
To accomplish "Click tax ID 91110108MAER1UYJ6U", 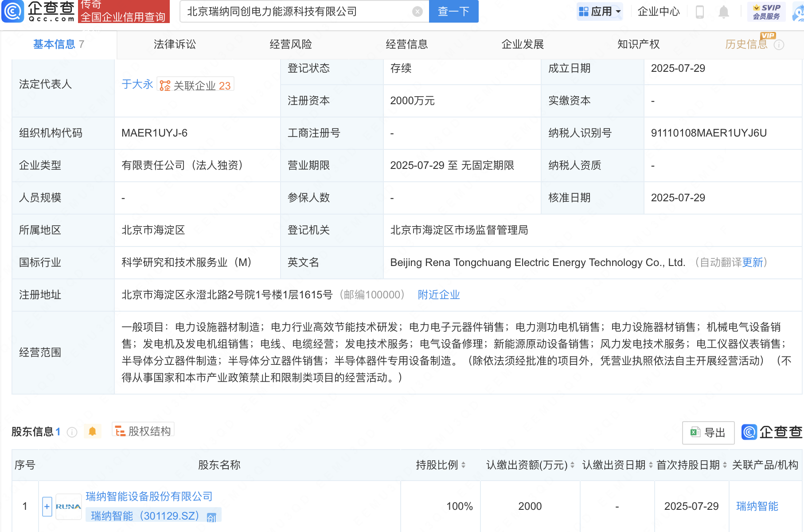I will pos(709,133).
